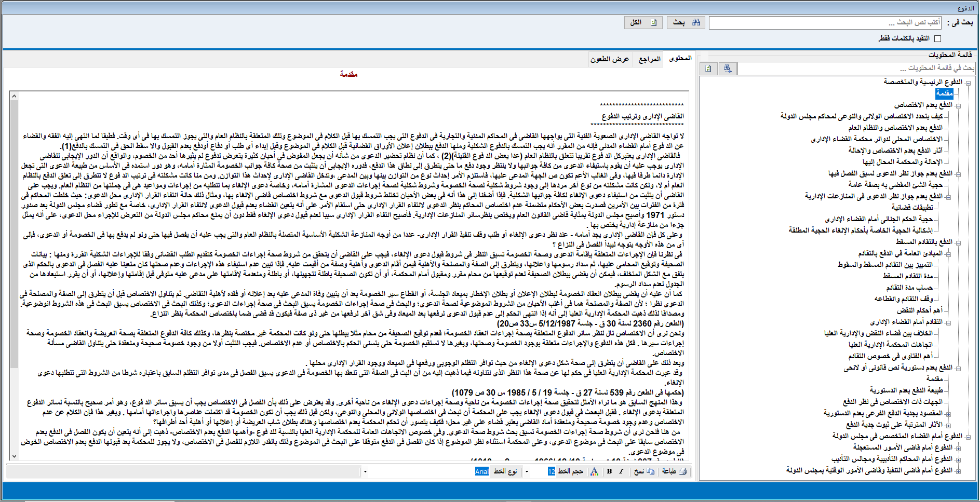
Task: Expand 'الدفوع أمام قاضى التنفيذ وقاضى الأمور الوقتية'
Action: 958,471
